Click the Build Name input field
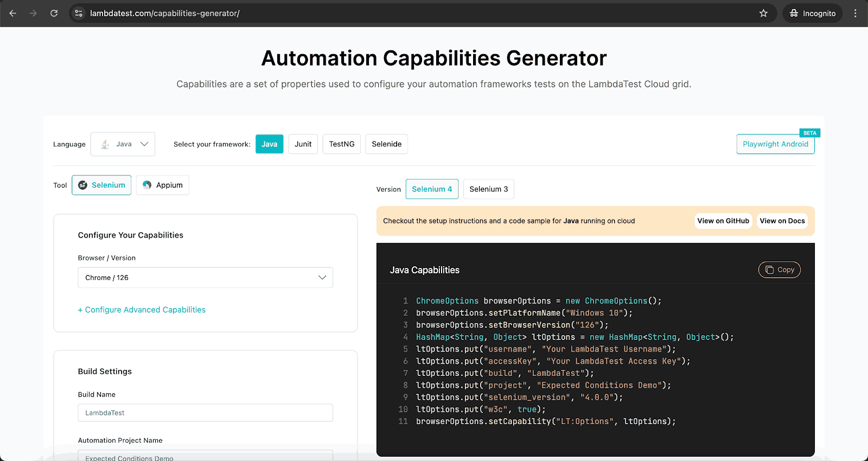 (205, 413)
